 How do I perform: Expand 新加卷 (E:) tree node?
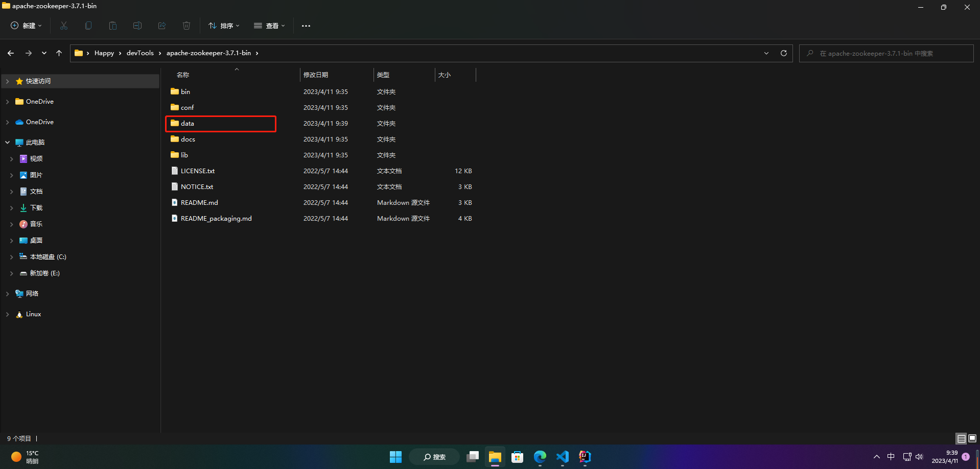click(11, 273)
